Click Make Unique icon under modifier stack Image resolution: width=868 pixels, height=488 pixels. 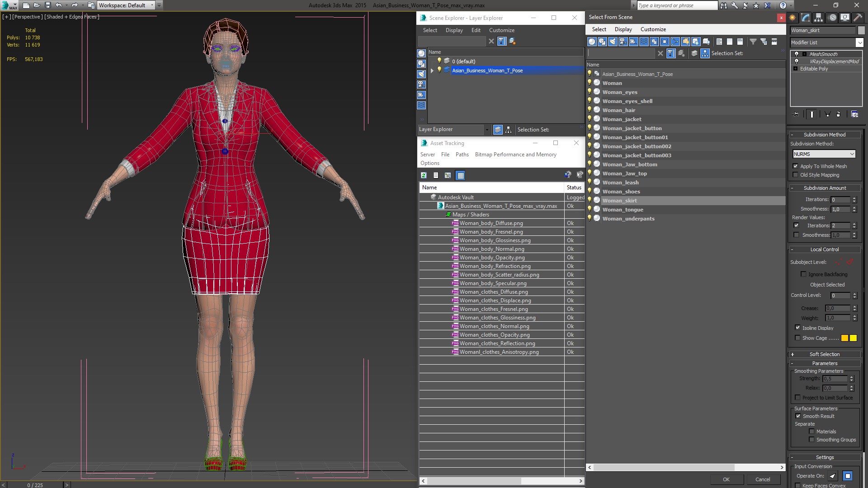point(827,114)
